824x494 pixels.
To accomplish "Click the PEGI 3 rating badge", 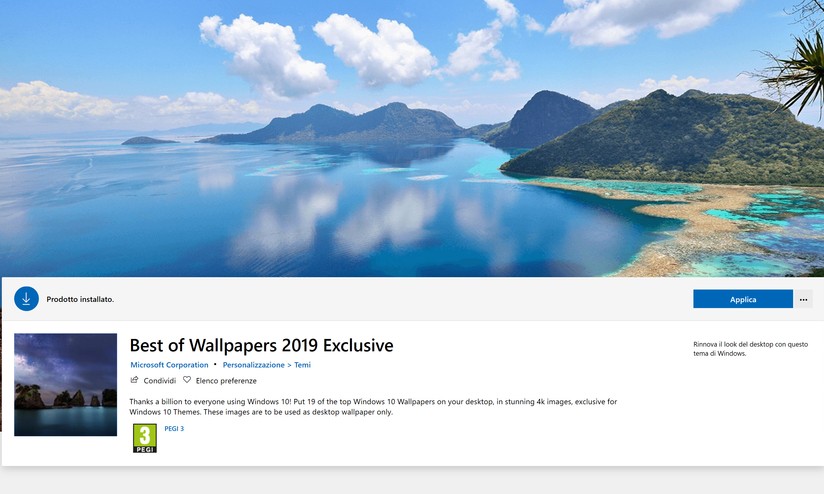I will (x=145, y=438).
